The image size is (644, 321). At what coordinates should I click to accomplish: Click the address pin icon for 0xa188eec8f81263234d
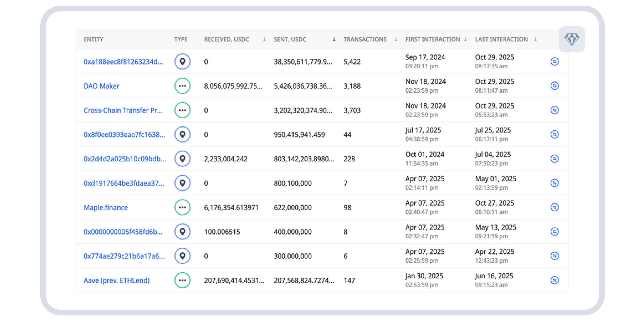tap(183, 61)
